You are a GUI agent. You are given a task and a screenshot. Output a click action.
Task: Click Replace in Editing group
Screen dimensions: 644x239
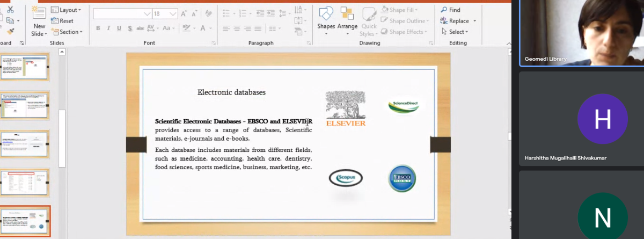coord(454,20)
